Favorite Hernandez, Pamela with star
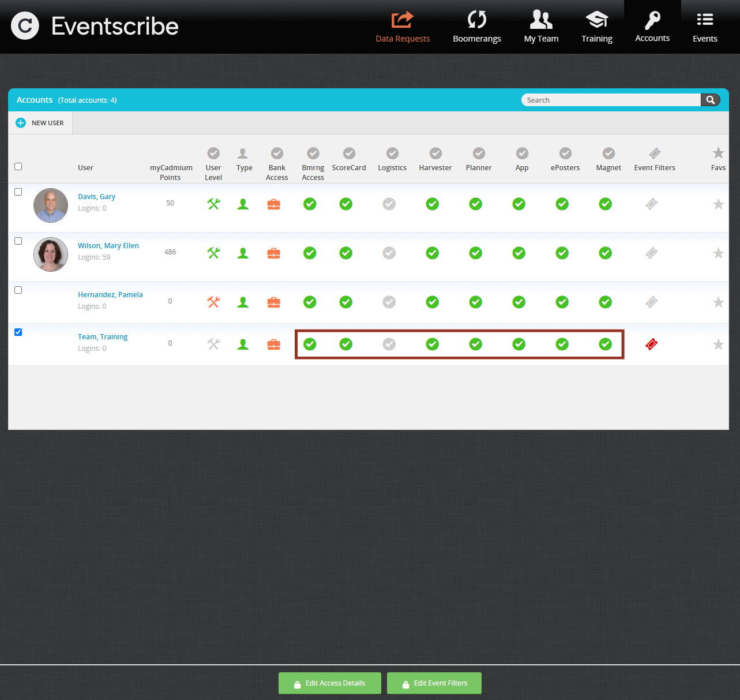 718,302
